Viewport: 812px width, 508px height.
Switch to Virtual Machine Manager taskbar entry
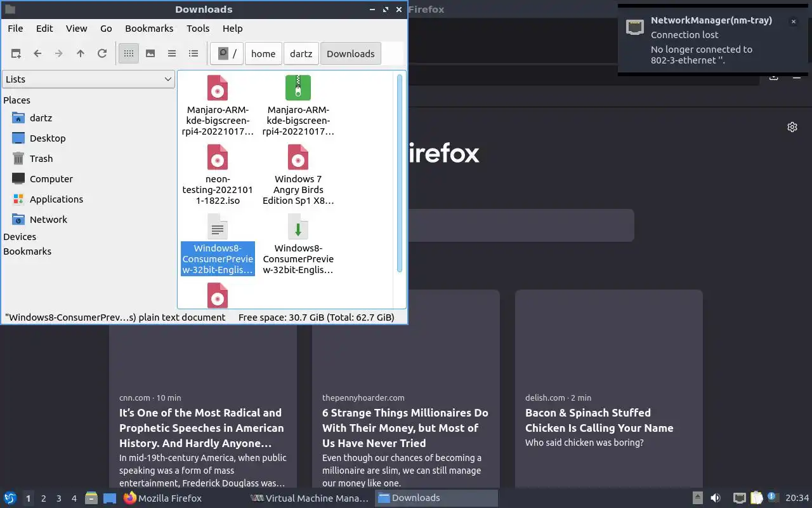point(310,498)
